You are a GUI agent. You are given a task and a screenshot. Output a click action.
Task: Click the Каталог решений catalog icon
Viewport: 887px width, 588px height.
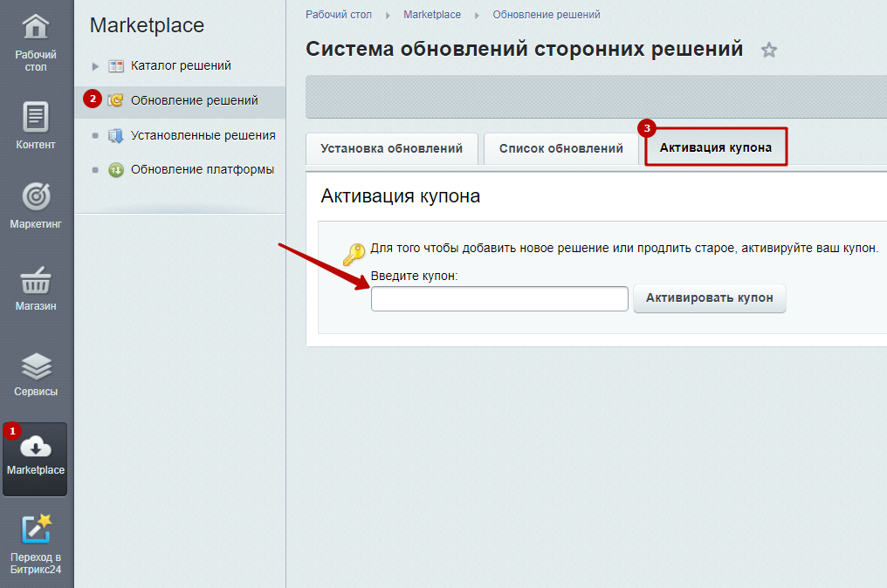[116, 66]
